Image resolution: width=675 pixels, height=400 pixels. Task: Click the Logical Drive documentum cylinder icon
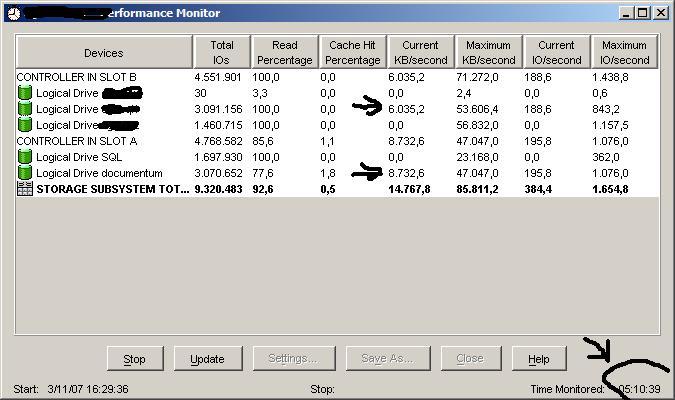pyautogui.click(x=25, y=173)
